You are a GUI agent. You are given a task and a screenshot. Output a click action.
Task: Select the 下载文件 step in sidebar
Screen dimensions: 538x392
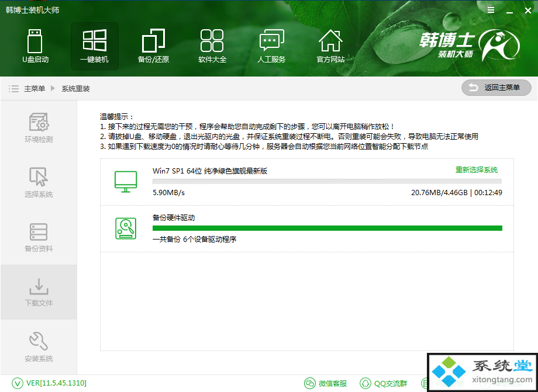pyautogui.click(x=39, y=292)
